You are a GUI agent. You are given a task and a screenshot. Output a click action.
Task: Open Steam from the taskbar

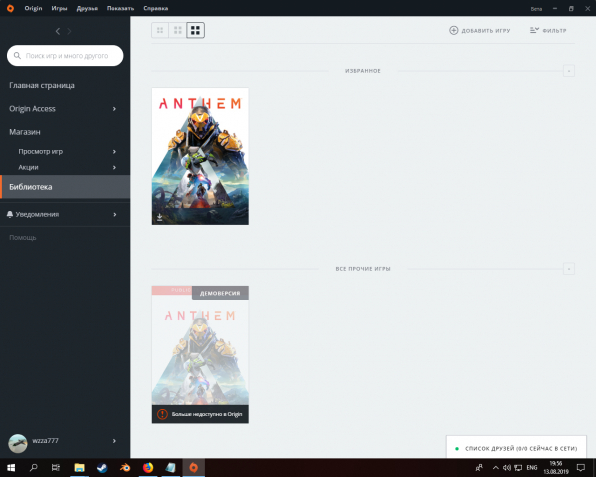(102, 467)
